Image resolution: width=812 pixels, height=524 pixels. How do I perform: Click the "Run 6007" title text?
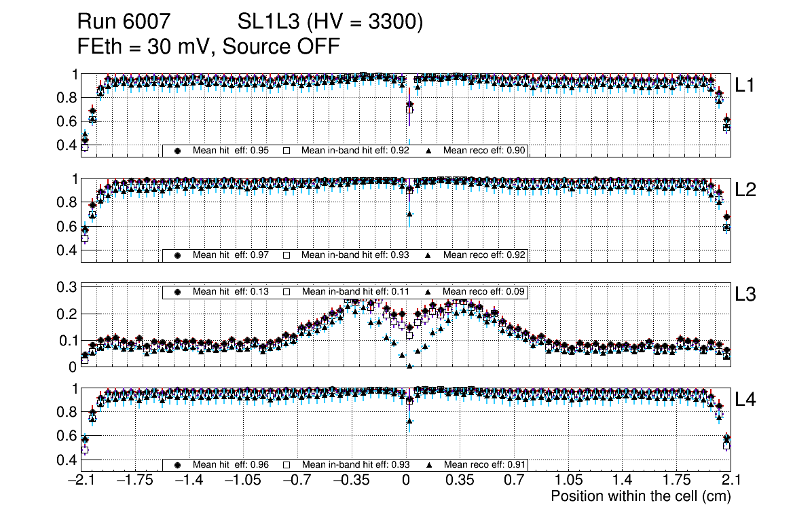click(123, 22)
